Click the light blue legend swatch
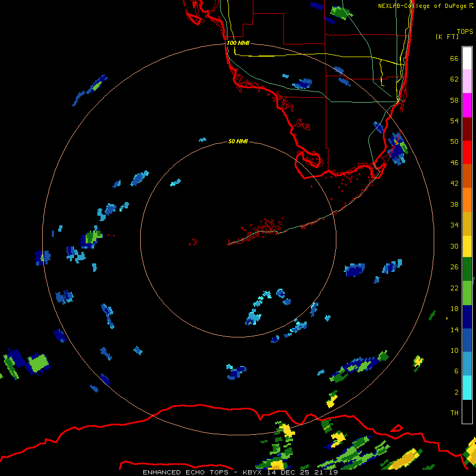This screenshot has height=476, width=476. point(467,364)
